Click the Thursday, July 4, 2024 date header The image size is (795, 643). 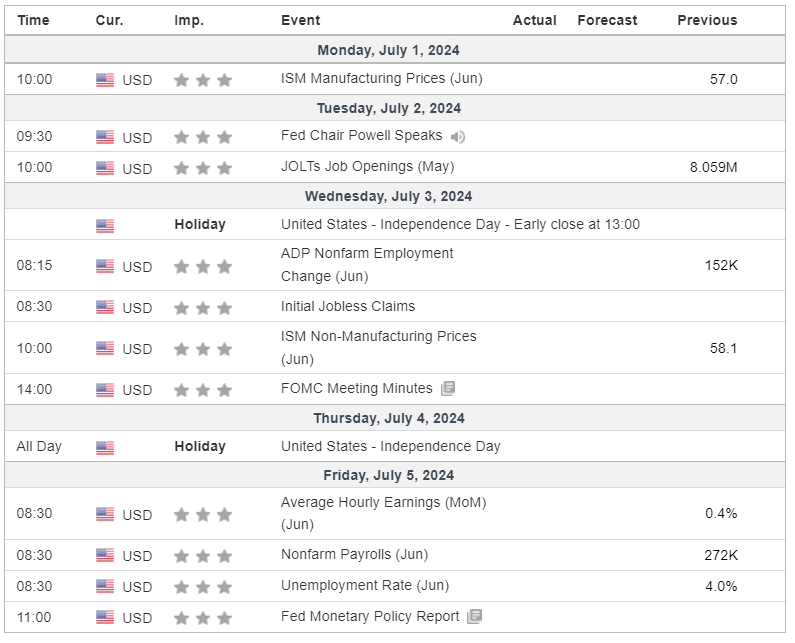click(389, 418)
